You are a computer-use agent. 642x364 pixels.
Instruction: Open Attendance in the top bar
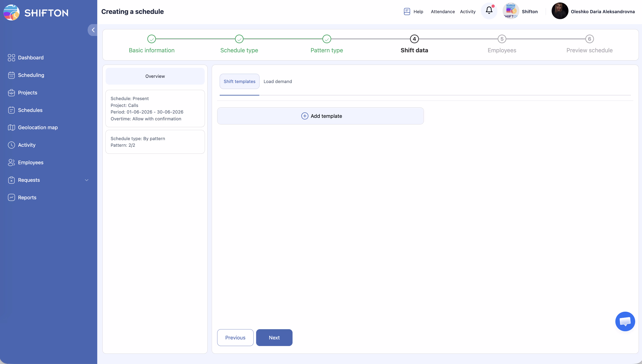(442, 12)
